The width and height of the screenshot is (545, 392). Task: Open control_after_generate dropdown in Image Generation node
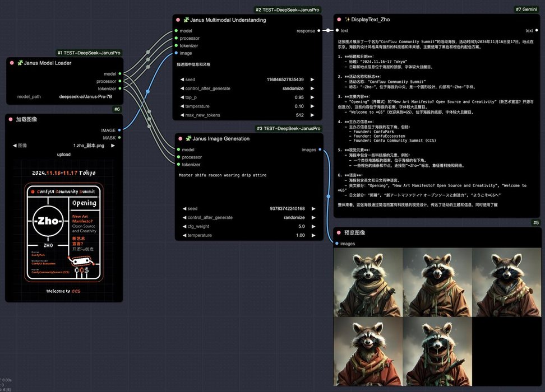tap(247, 217)
